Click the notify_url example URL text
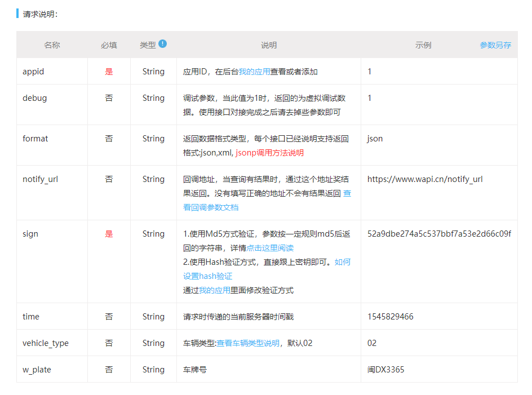Screen dimensions: 532x395 [425, 179]
